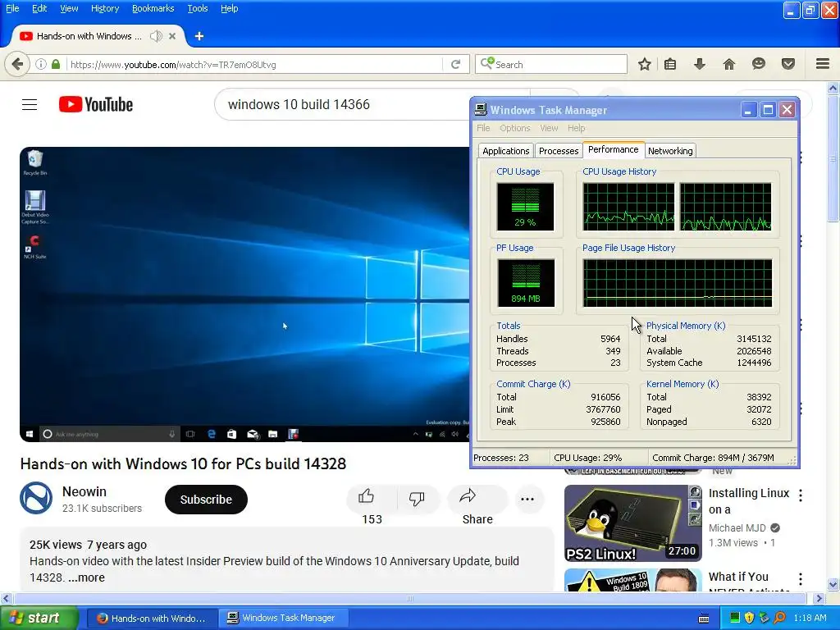Switch to Applications tab in Task Manager
This screenshot has width=840, height=630.
click(x=505, y=151)
